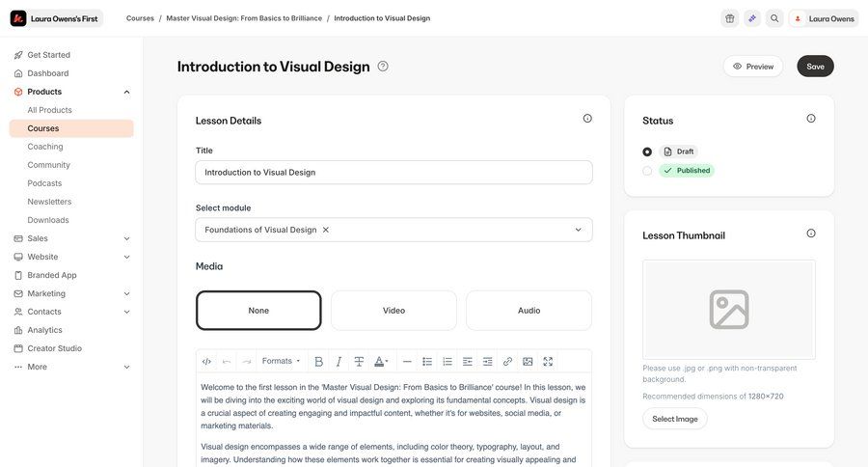The width and height of the screenshot is (868, 467).
Task: Show Status panel info icon
Action: pyautogui.click(x=811, y=118)
